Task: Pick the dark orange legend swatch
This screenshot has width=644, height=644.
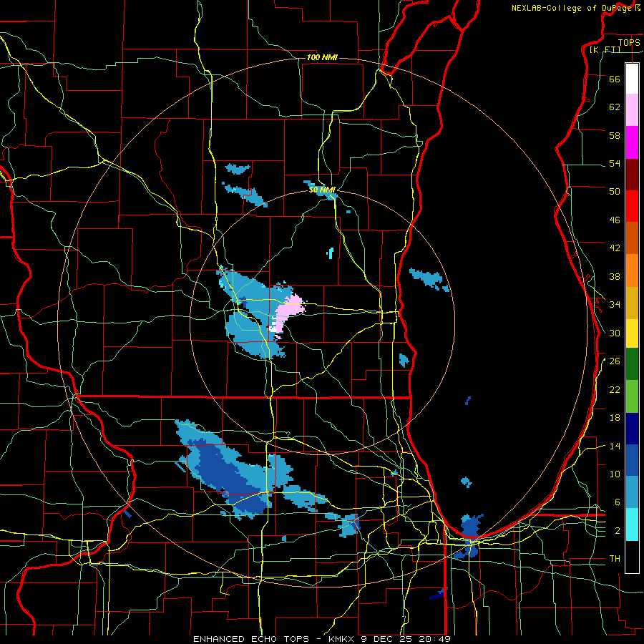Action: [x=632, y=238]
